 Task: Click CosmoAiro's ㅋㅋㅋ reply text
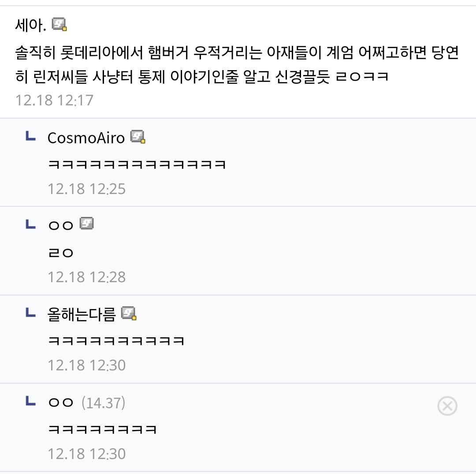pos(137,165)
